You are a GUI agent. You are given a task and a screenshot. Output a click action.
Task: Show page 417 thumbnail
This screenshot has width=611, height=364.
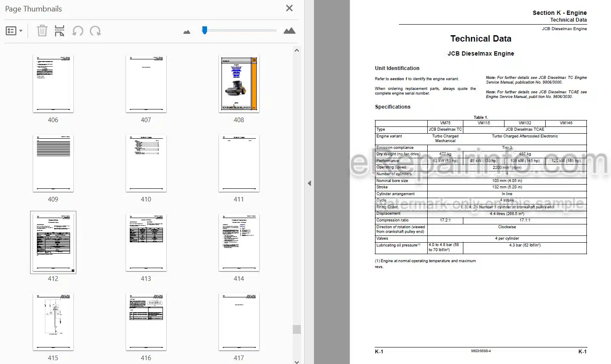(x=239, y=322)
